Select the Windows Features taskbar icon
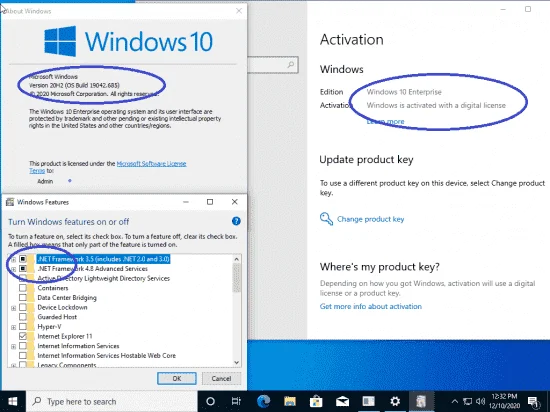 (x=421, y=401)
